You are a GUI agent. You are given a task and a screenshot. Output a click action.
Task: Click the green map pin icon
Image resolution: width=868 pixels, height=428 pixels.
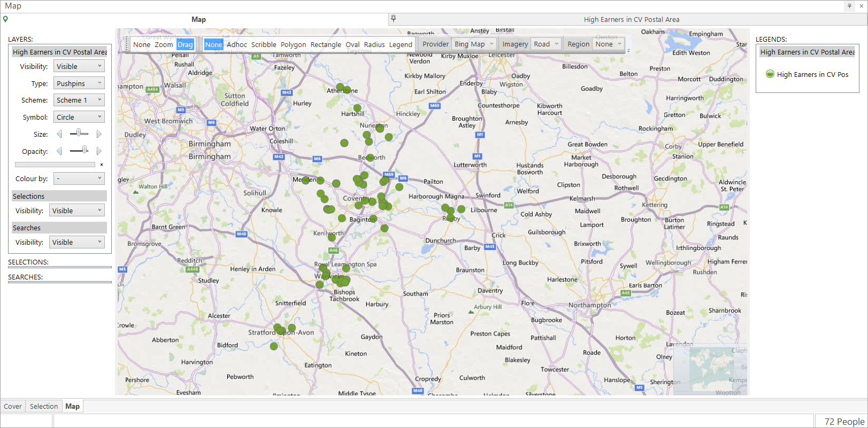tap(5, 19)
